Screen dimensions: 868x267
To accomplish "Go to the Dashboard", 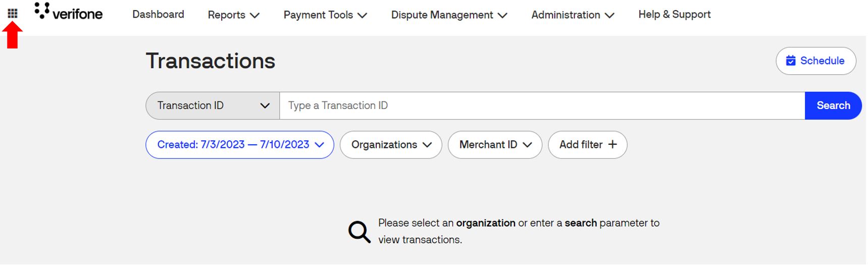I will pyautogui.click(x=158, y=15).
